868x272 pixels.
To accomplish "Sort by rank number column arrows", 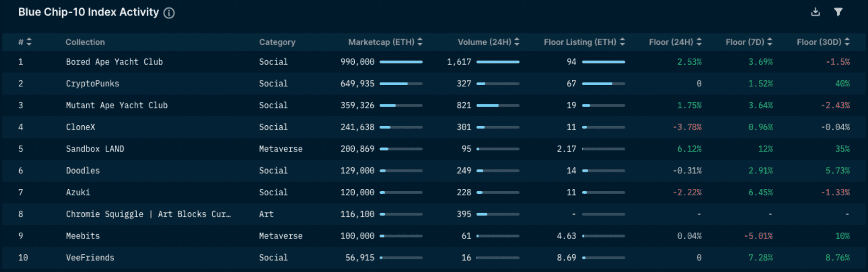I will point(29,42).
